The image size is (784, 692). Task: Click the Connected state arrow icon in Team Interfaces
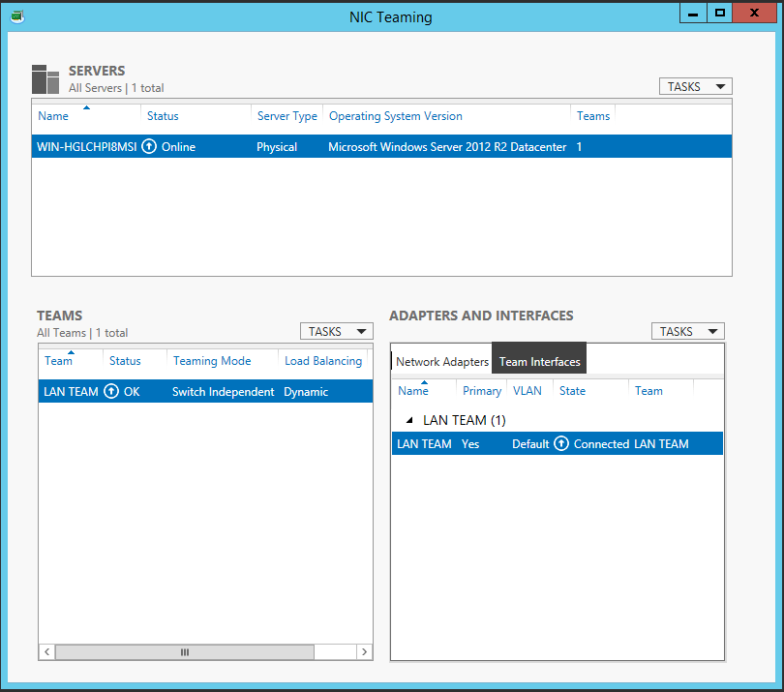(561, 443)
